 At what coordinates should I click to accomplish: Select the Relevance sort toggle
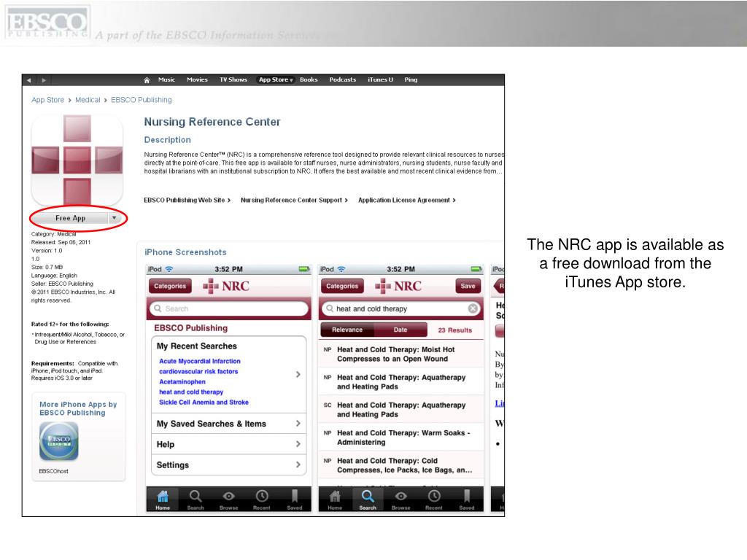click(347, 330)
